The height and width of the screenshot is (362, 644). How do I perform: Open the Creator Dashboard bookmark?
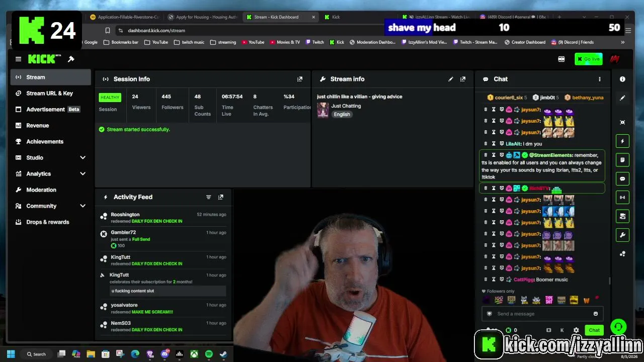coord(525,42)
